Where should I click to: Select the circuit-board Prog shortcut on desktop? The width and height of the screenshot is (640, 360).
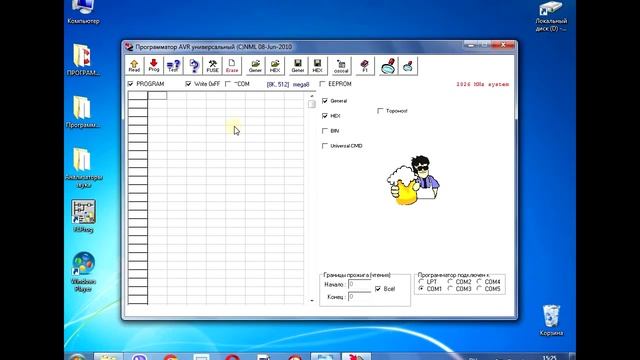coord(83,216)
